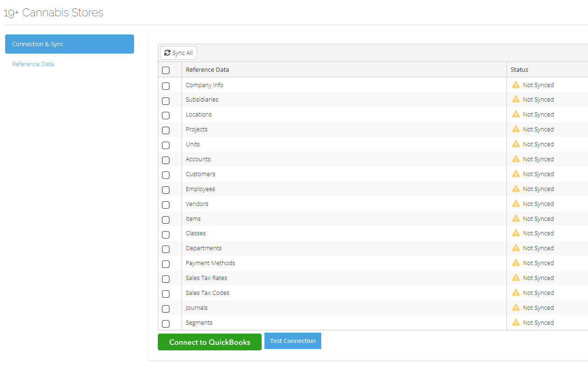The height and width of the screenshot is (376, 588).
Task: Click warning icon in Vendors row
Action: pyautogui.click(x=516, y=204)
